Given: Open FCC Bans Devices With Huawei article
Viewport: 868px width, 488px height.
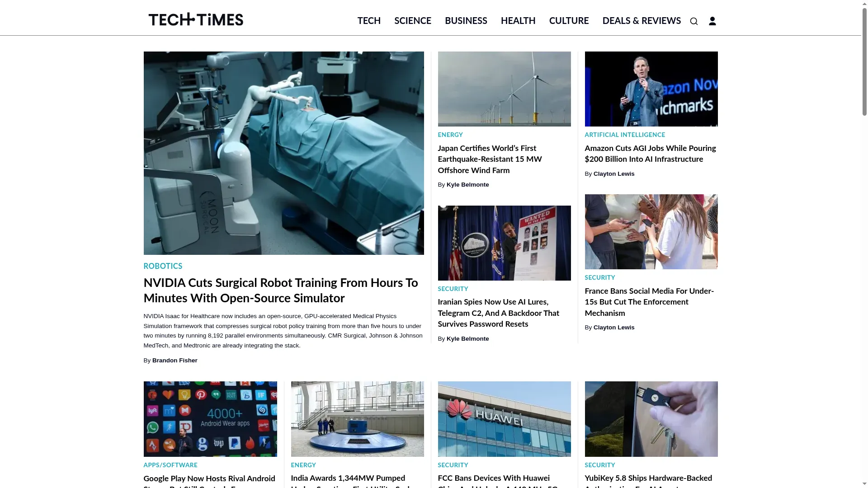Looking at the screenshot, I should [497, 480].
